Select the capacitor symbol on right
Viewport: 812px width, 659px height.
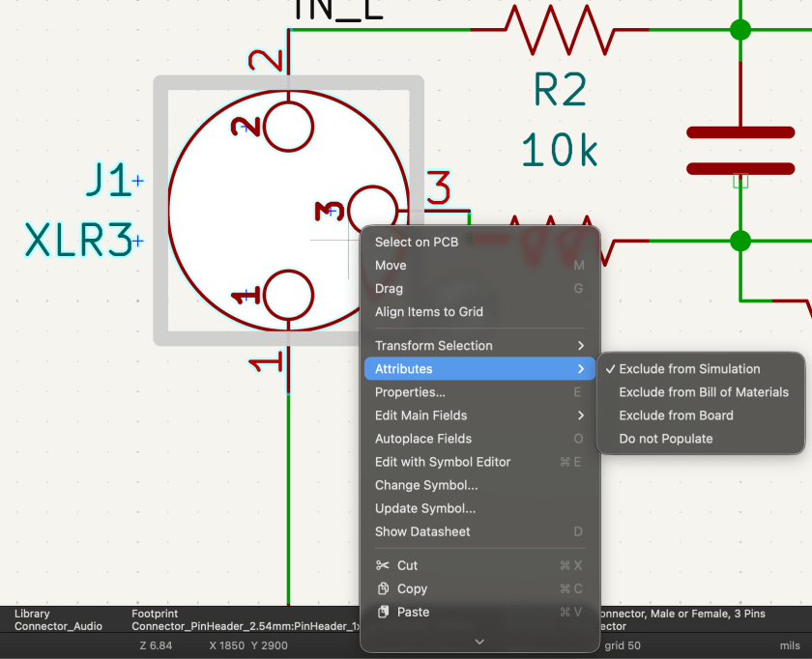pos(740,150)
